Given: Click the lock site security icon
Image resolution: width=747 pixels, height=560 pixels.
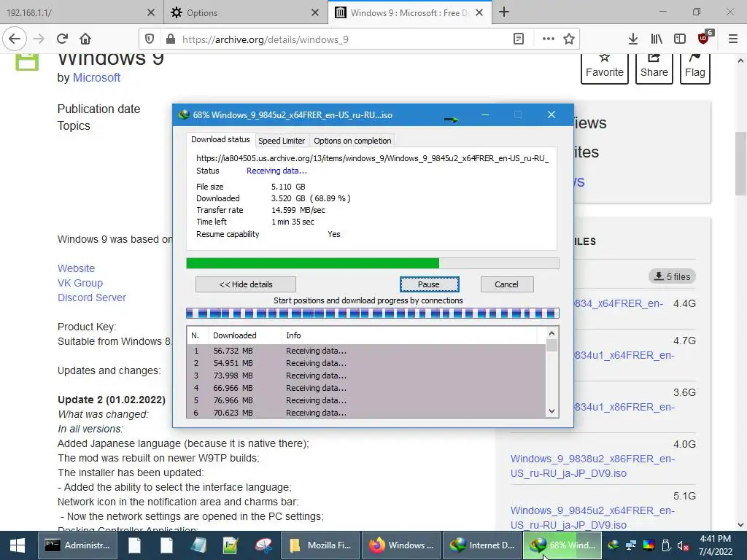Looking at the screenshot, I should click(x=170, y=39).
